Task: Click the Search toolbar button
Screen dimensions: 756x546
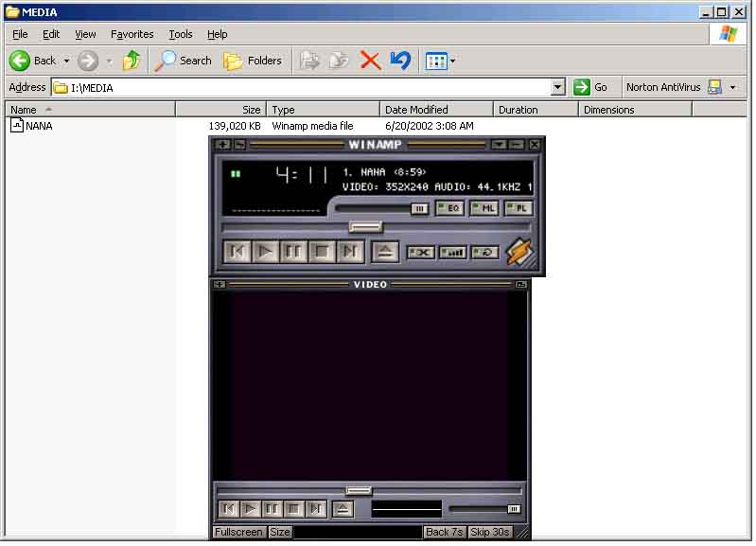Action: [x=184, y=61]
